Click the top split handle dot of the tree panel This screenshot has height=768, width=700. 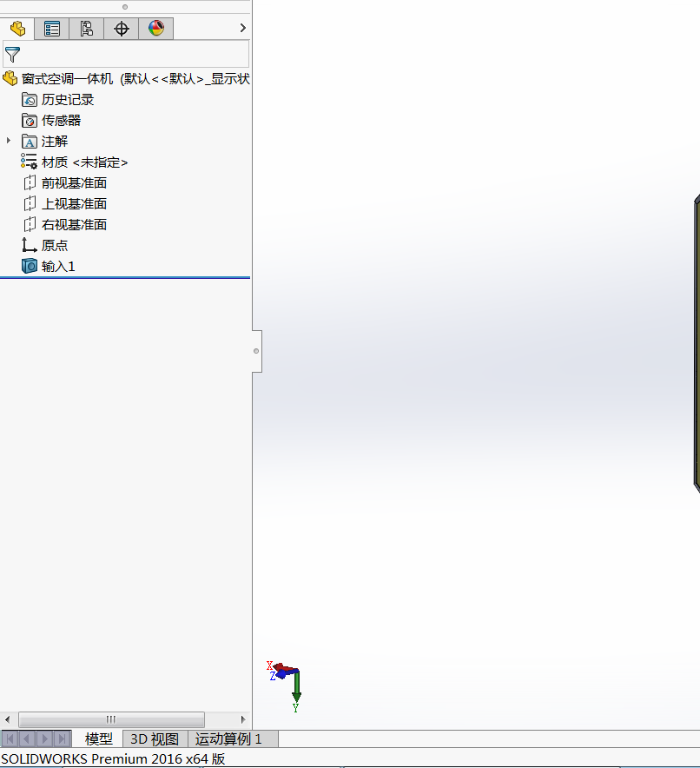click(125, 7)
